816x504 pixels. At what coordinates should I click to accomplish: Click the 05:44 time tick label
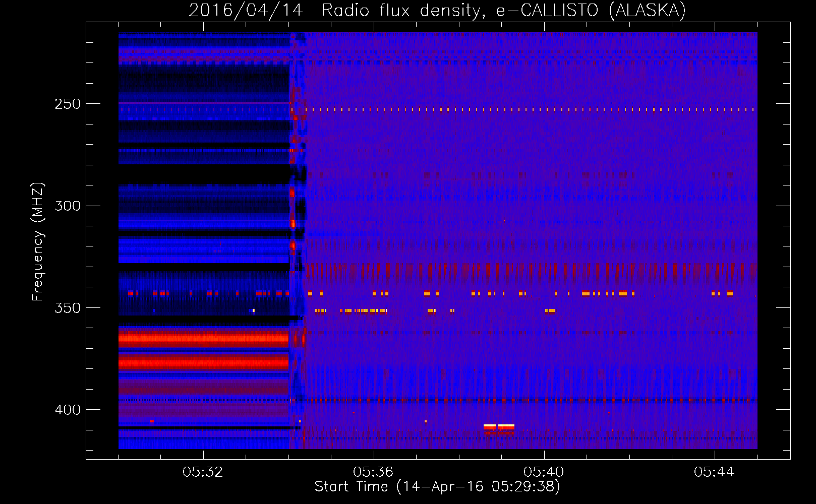click(x=714, y=472)
